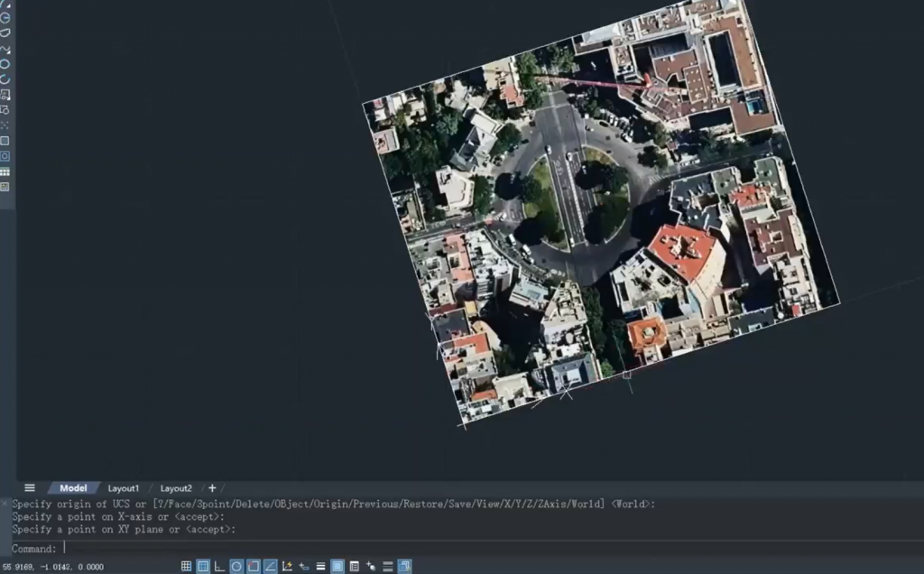Click the Selection Cycling status icon
Screen dimensions: 924x574
371,567
